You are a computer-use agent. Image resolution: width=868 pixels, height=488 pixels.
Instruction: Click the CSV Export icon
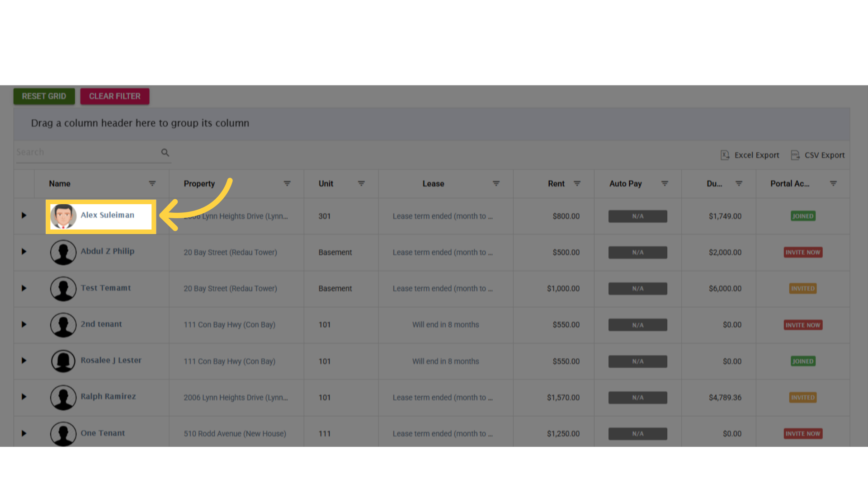pos(796,155)
